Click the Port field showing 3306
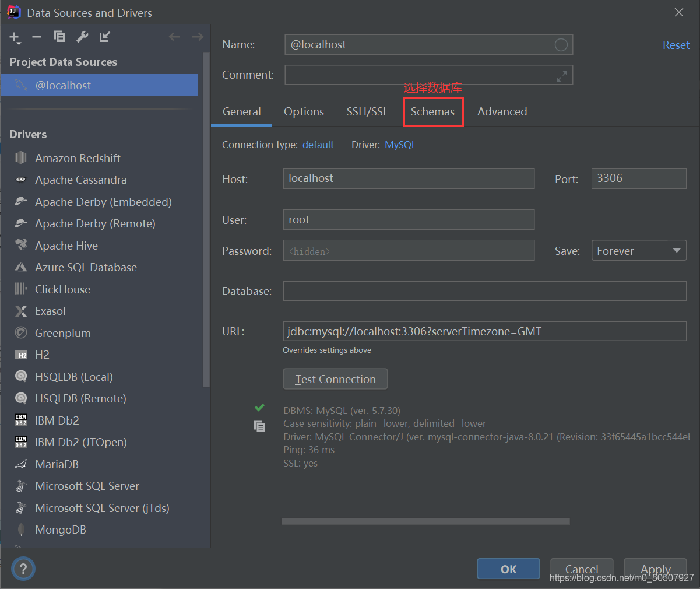This screenshot has height=589, width=700. pyautogui.click(x=639, y=178)
